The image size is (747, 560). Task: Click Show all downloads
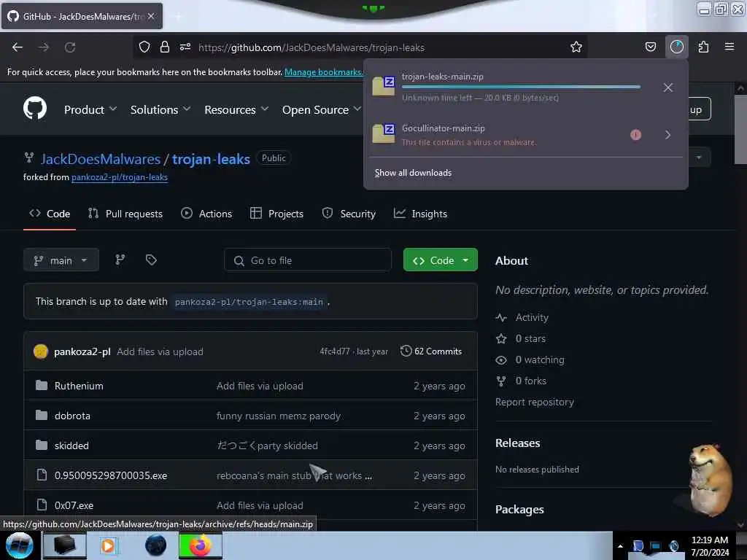(x=413, y=173)
